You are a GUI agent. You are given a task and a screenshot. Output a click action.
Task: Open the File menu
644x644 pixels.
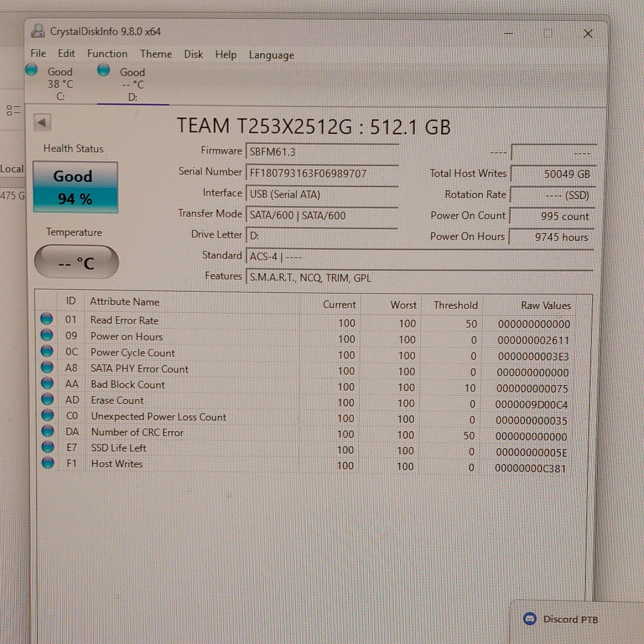38,53
